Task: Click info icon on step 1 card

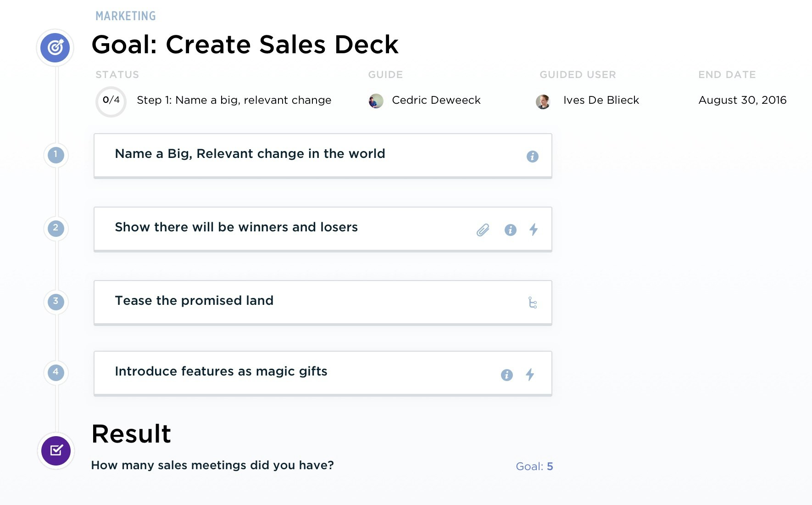Action: click(532, 157)
